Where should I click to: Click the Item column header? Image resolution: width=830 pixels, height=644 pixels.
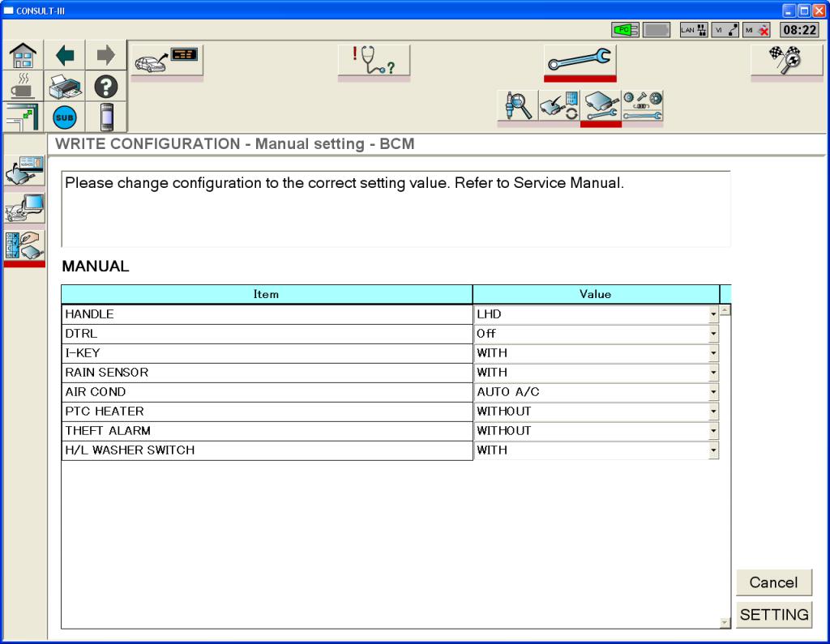(267, 294)
